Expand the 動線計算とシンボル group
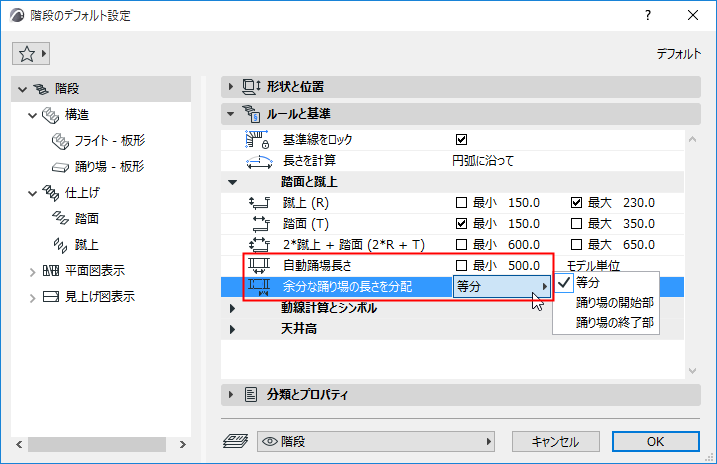Image resolution: width=717 pixels, height=464 pixels. [232, 308]
